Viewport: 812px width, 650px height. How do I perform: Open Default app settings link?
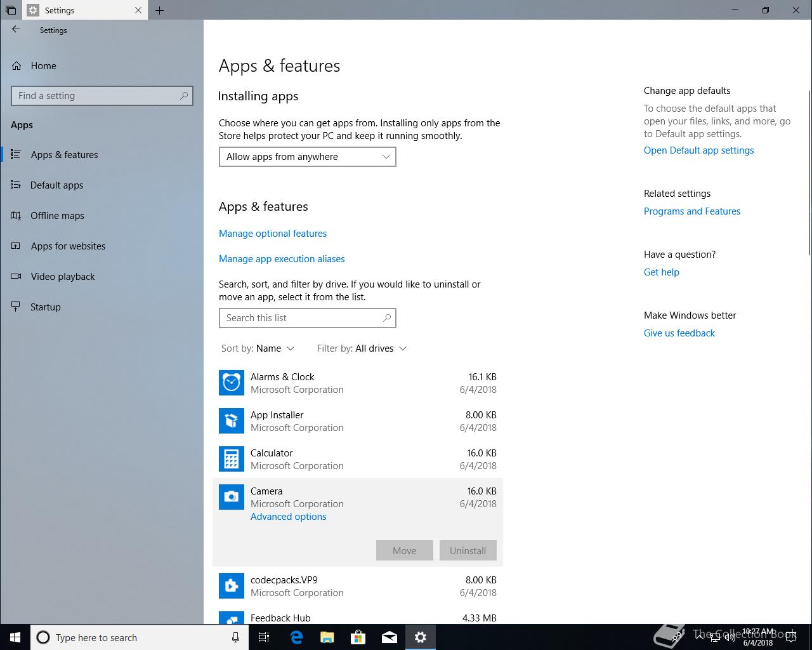[699, 150]
